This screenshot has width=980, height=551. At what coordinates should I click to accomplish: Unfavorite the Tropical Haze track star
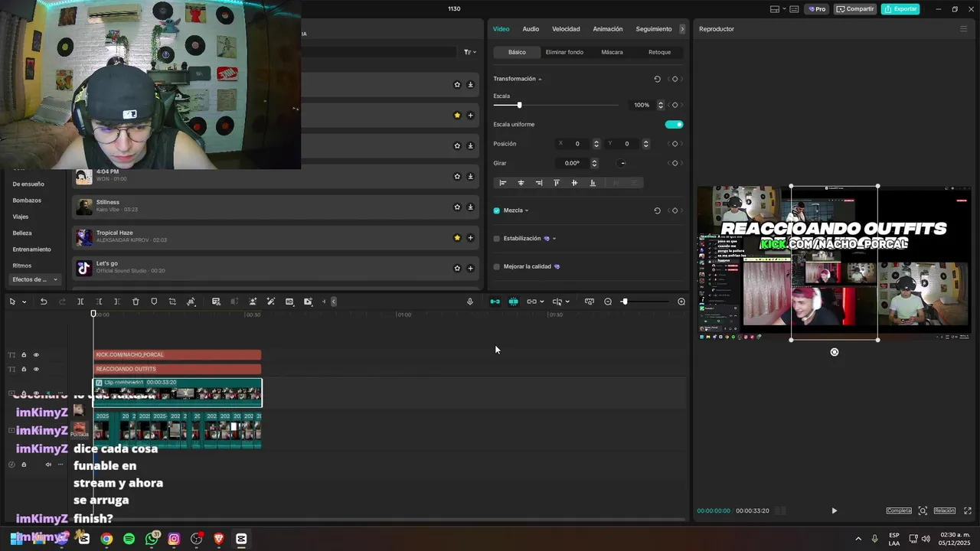coord(457,237)
